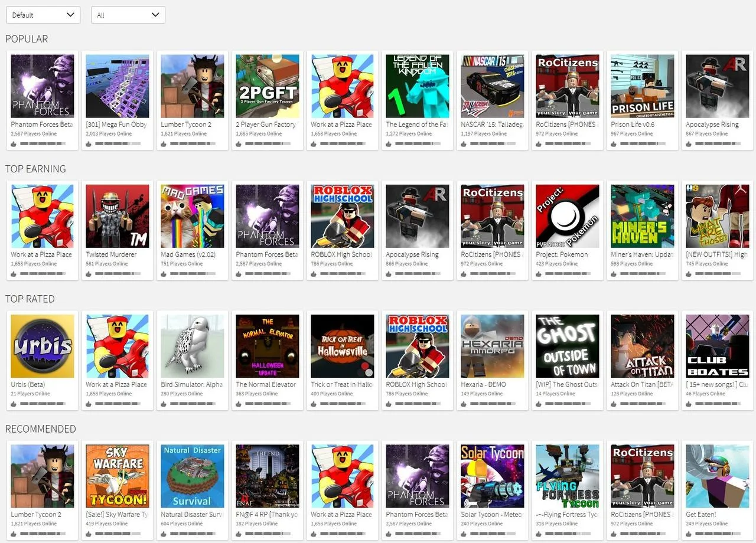Click thumbs-up icon under Mad Games
The width and height of the screenshot is (756, 543).
[x=164, y=274]
